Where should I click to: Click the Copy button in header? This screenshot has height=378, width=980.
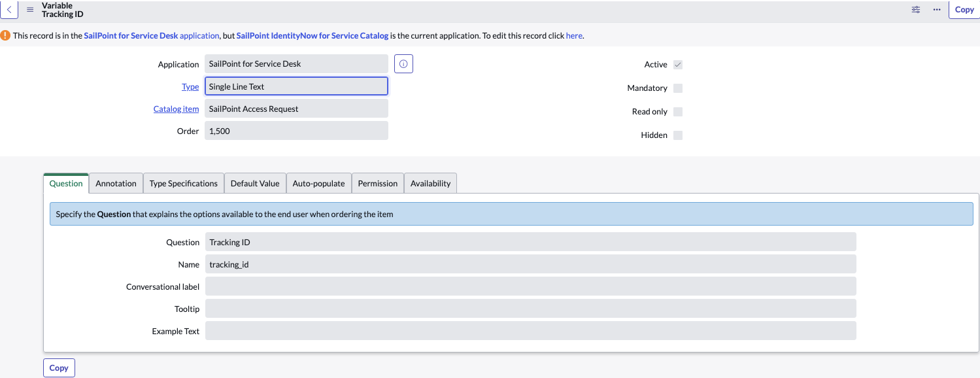coord(964,10)
